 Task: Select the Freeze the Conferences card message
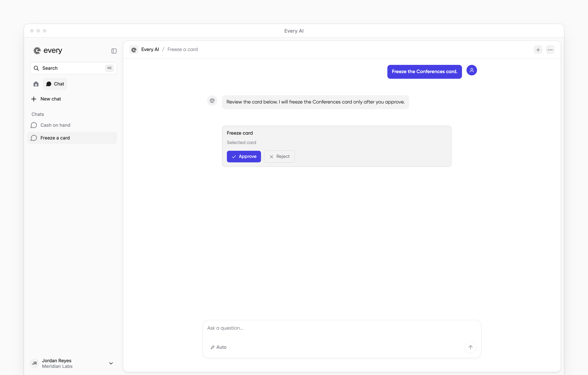pyautogui.click(x=424, y=72)
